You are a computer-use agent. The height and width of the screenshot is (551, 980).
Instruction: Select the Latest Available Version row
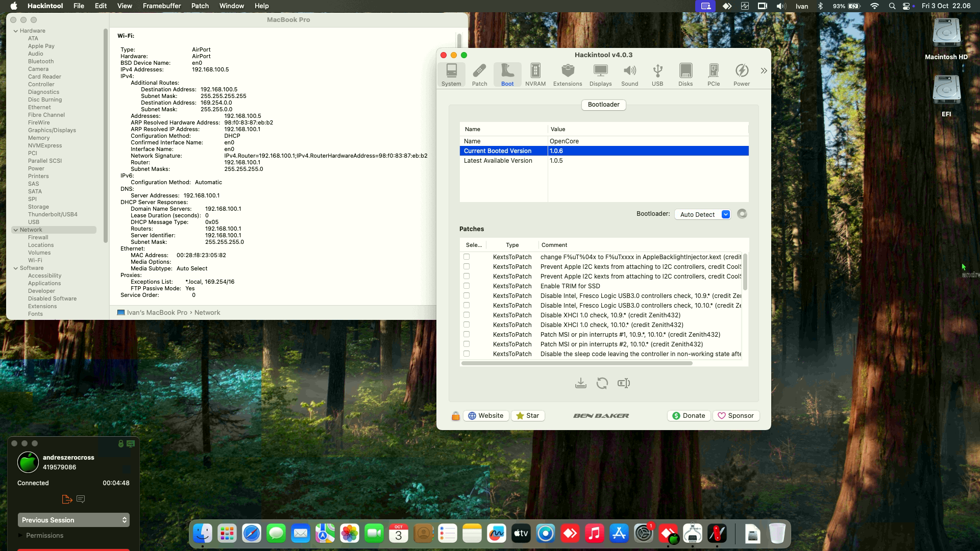point(604,161)
